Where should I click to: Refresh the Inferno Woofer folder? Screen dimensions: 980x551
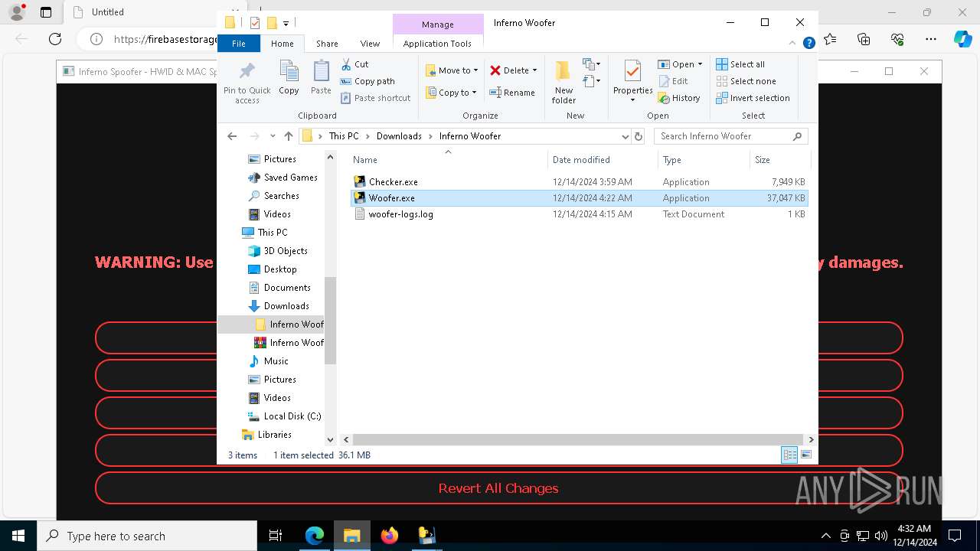click(x=639, y=136)
